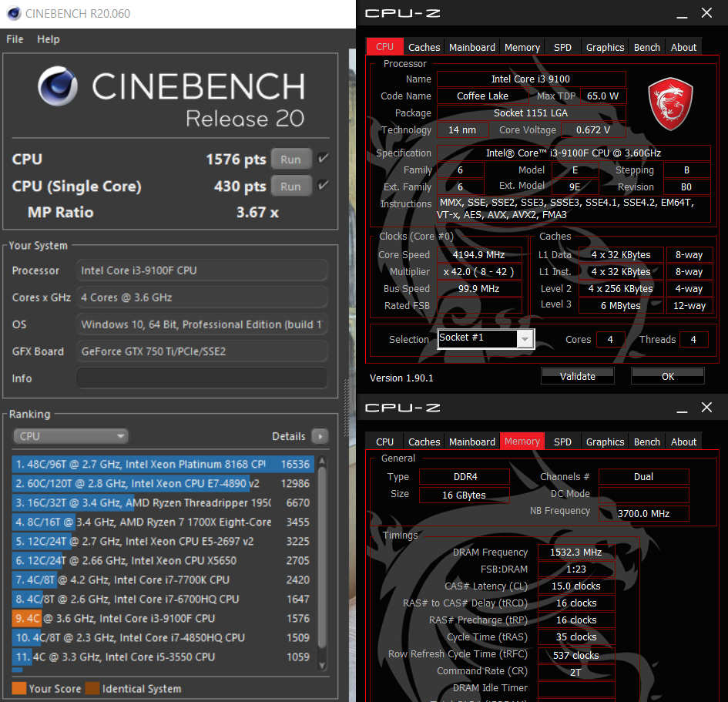Click the DRAM Frequency value 1532.3 MHz
Screen dimensions: 728x702
click(575, 552)
